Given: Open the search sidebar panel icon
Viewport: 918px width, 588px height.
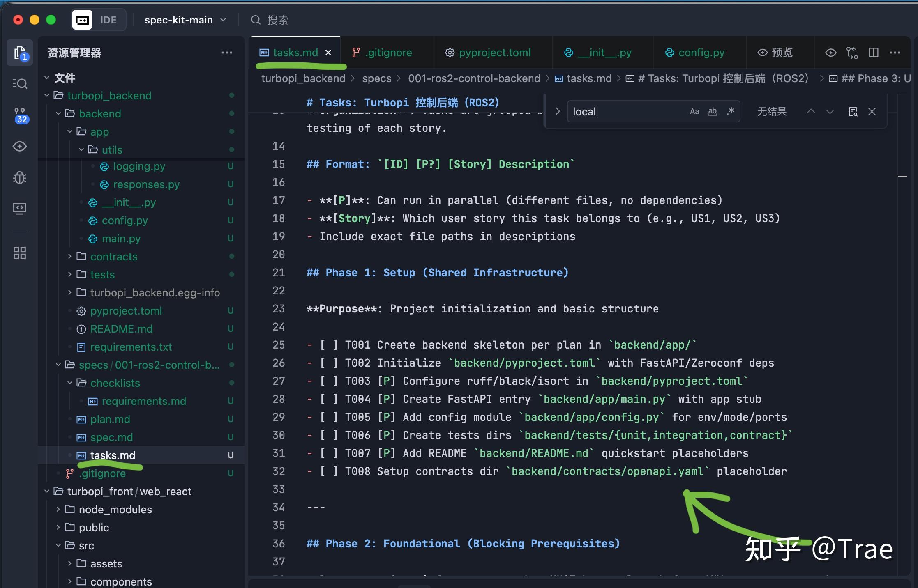Looking at the screenshot, I should point(19,84).
